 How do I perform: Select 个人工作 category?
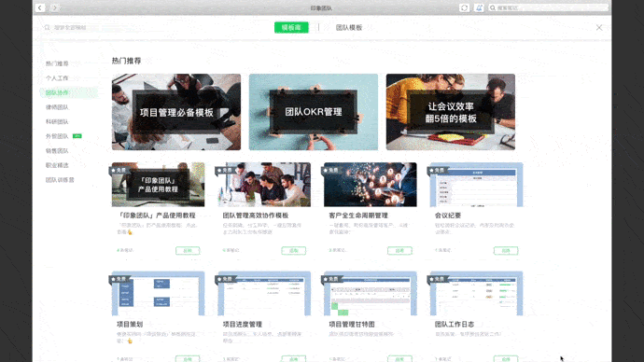click(x=57, y=78)
